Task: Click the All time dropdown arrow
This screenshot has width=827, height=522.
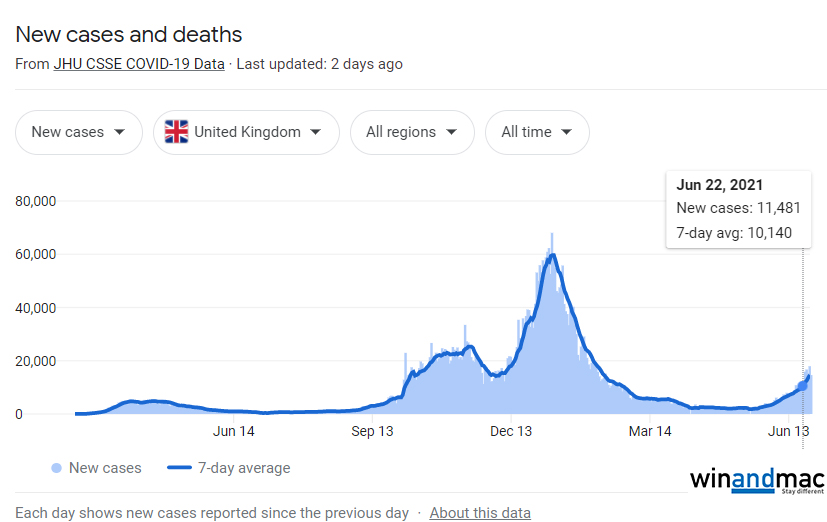Action: [x=567, y=132]
